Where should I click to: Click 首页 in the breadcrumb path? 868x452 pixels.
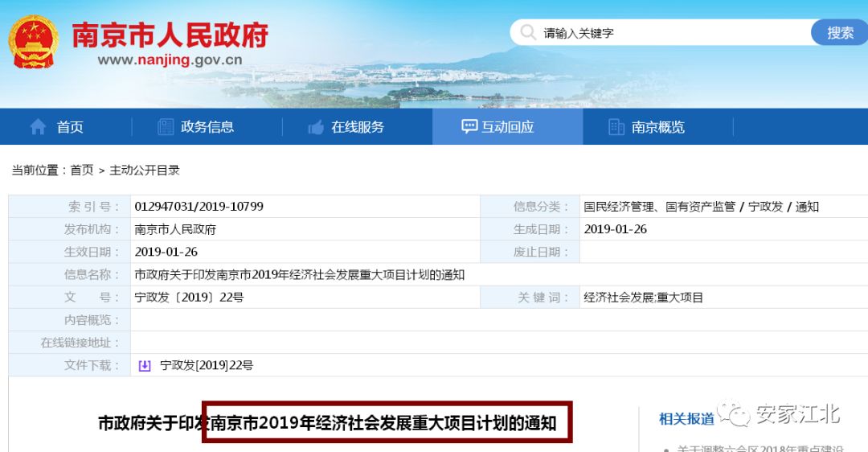click(81, 170)
